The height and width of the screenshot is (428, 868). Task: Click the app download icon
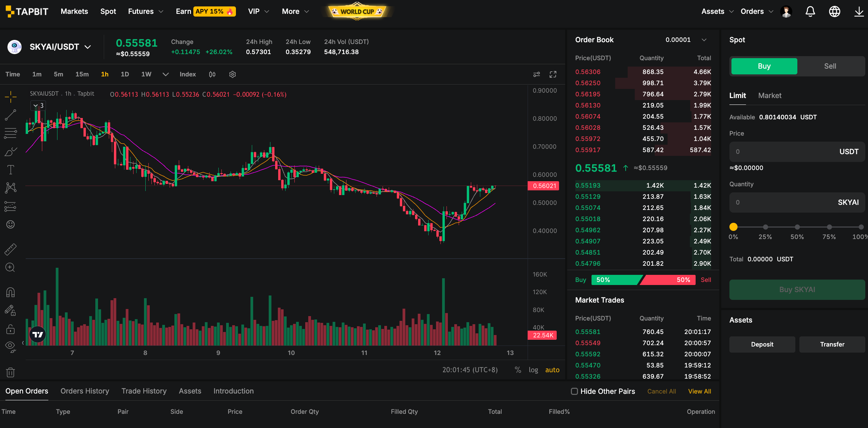coord(859,11)
